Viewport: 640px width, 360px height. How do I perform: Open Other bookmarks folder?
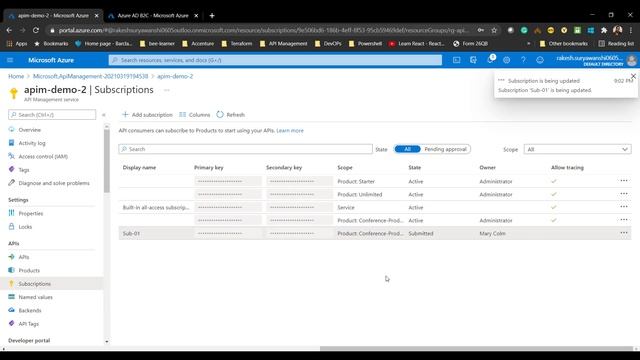[564, 43]
